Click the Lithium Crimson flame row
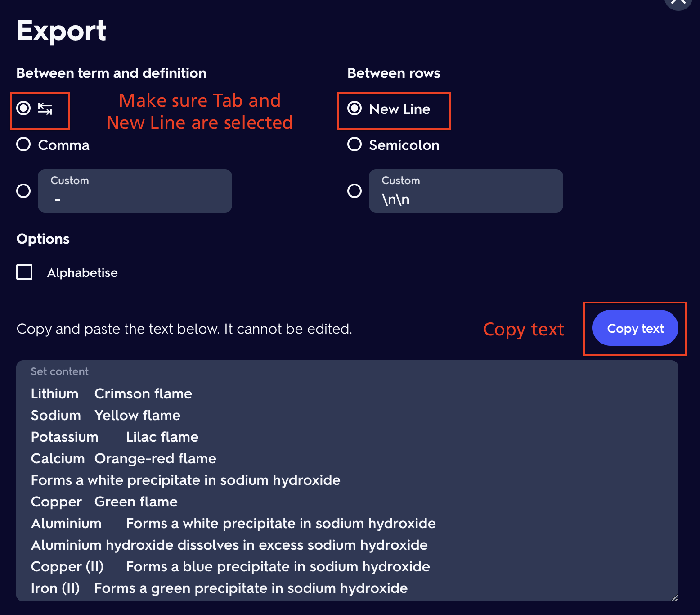 click(112, 394)
